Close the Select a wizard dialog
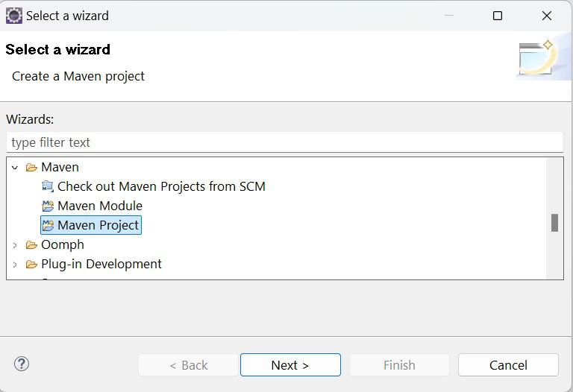 (x=547, y=16)
